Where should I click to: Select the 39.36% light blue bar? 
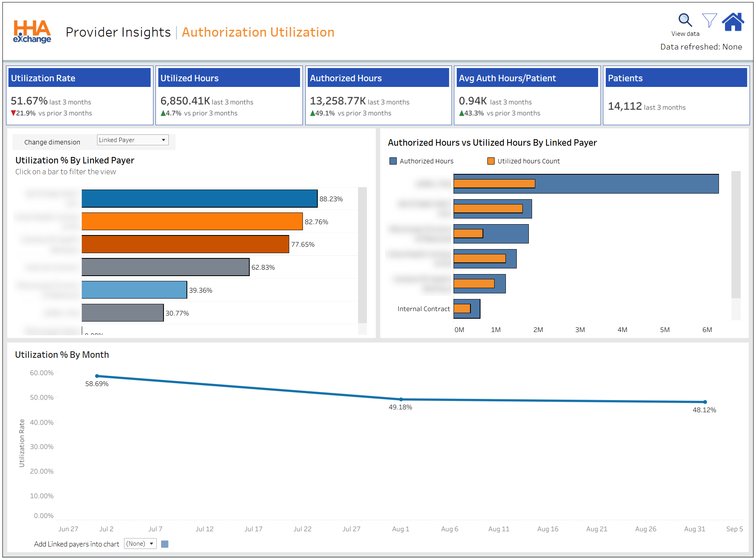(134, 290)
